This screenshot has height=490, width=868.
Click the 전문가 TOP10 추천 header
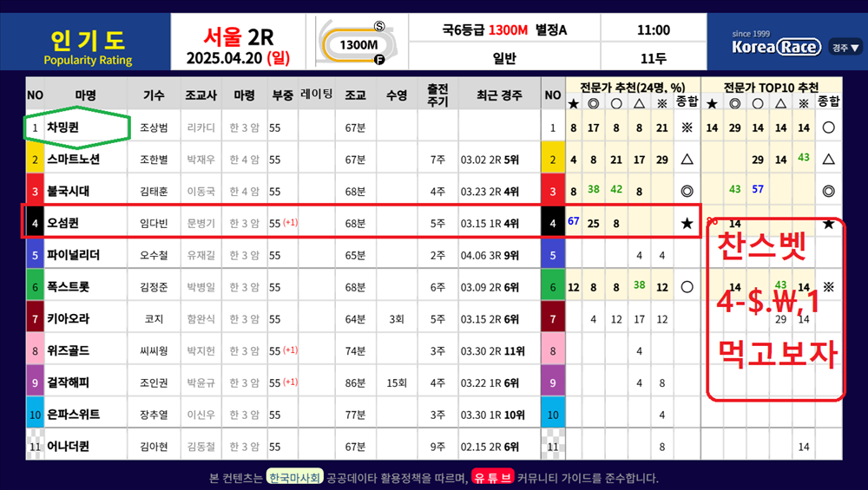771,88
